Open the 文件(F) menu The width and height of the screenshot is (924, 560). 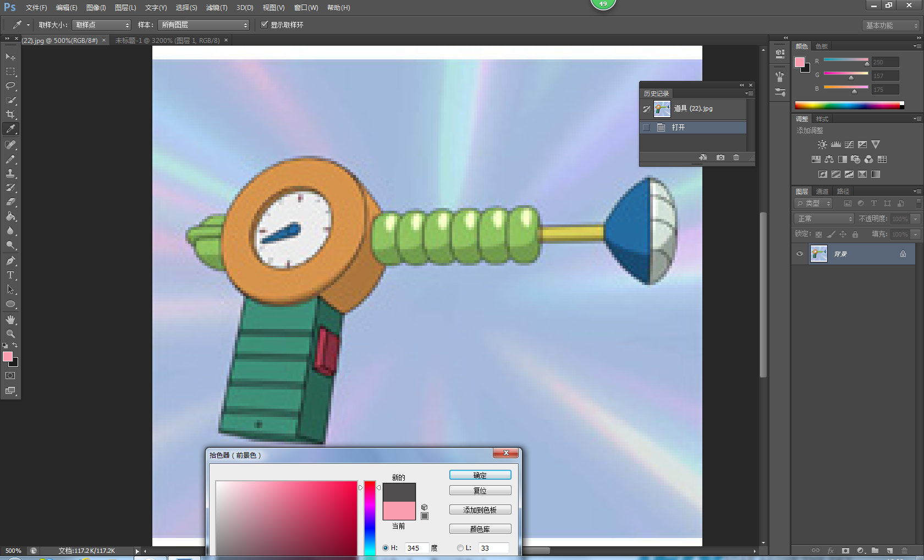[x=36, y=8]
